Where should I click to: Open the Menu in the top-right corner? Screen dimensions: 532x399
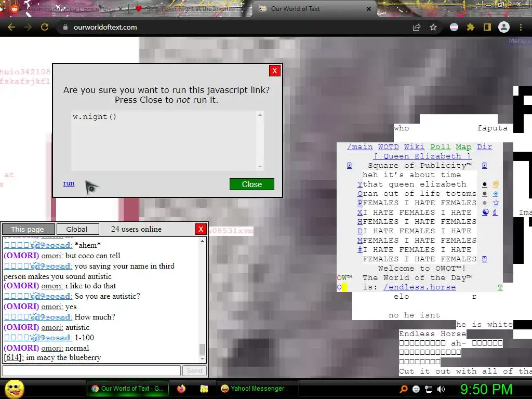click(x=518, y=41)
